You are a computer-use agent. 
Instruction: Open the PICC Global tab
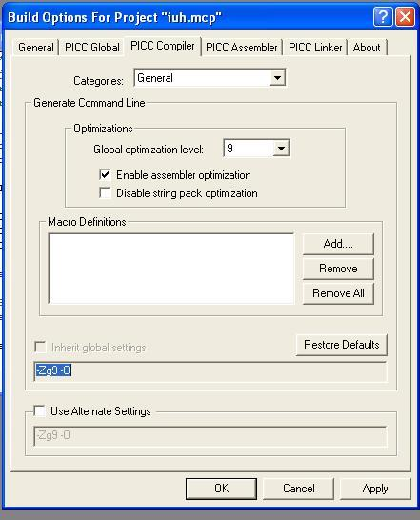pyautogui.click(x=92, y=48)
